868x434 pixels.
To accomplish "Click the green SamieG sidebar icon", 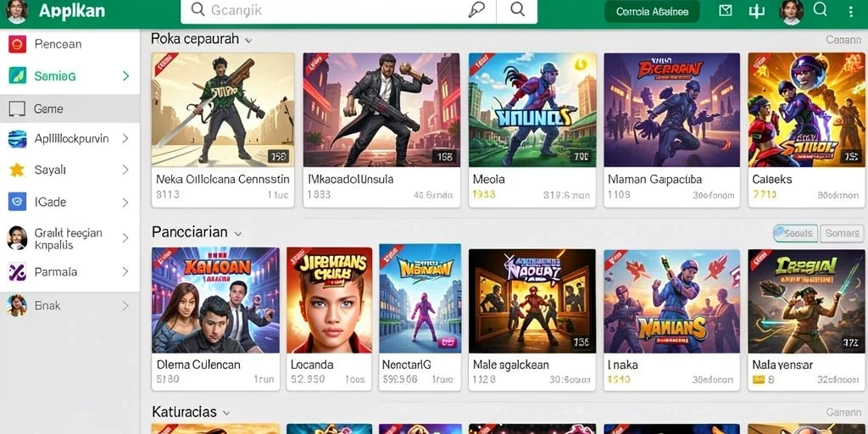I will 17,75.
